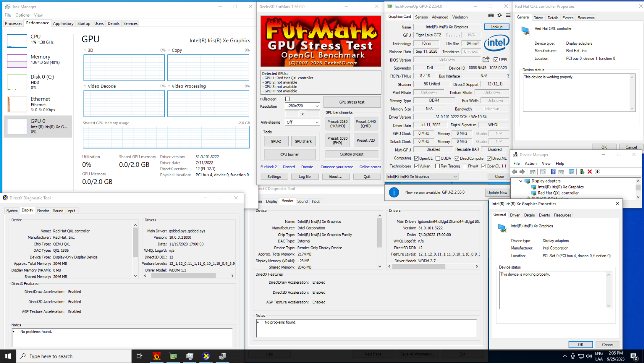Image resolution: width=644 pixels, height=363 pixels.
Task: Open the Action menu in Device Manager
Action: pyautogui.click(x=530, y=163)
